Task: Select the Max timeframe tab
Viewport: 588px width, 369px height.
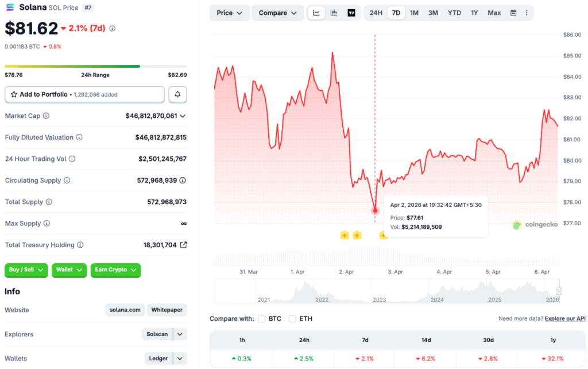Action: click(494, 12)
